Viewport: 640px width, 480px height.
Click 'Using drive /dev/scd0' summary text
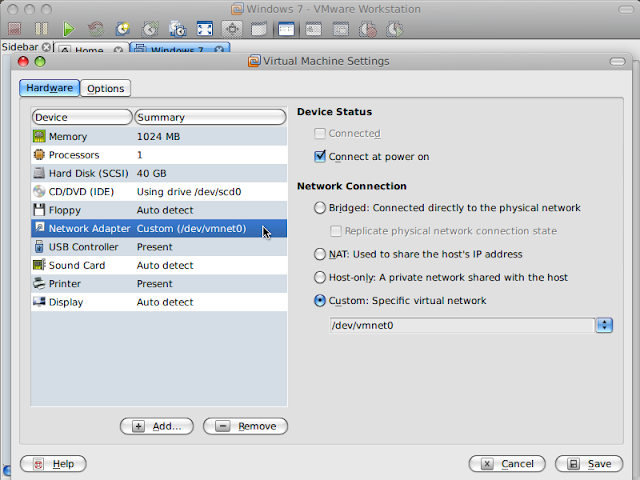click(189, 192)
